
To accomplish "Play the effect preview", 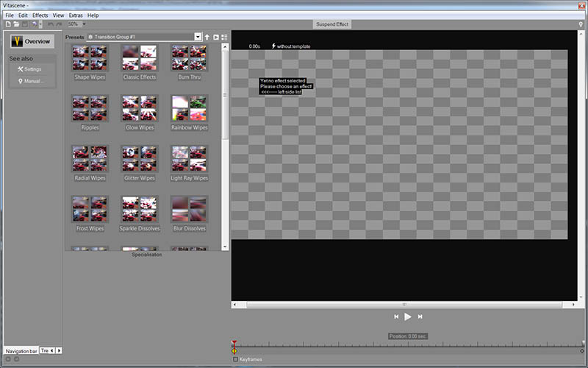I will point(408,317).
